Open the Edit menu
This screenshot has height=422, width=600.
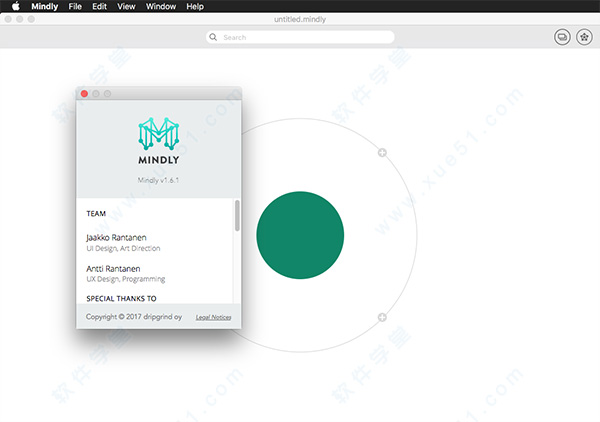99,7
